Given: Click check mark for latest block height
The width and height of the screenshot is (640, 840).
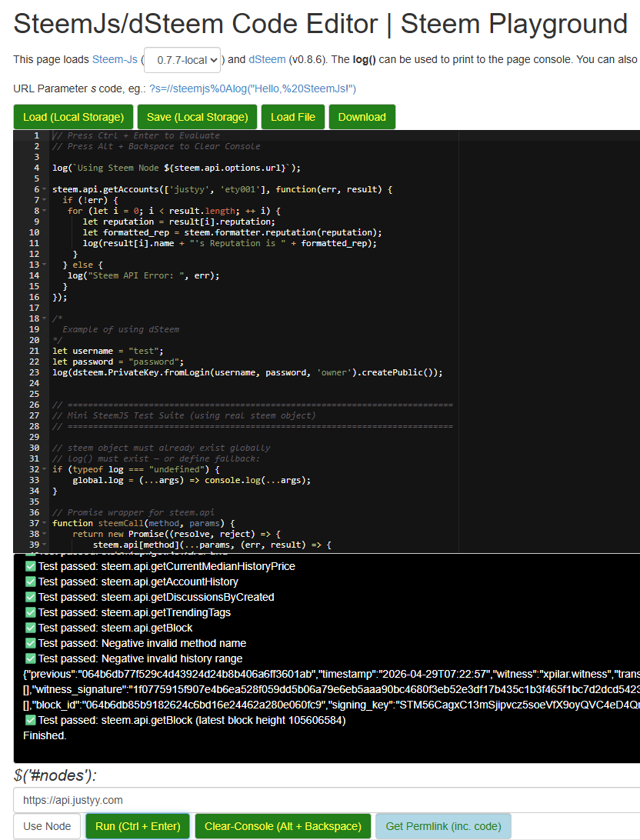Looking at the screenshot, I should click(x=30, y=720).
